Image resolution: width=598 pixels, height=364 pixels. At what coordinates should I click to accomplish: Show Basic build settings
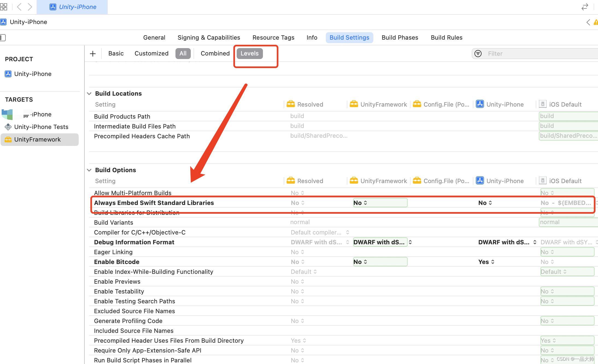point(116,53)
